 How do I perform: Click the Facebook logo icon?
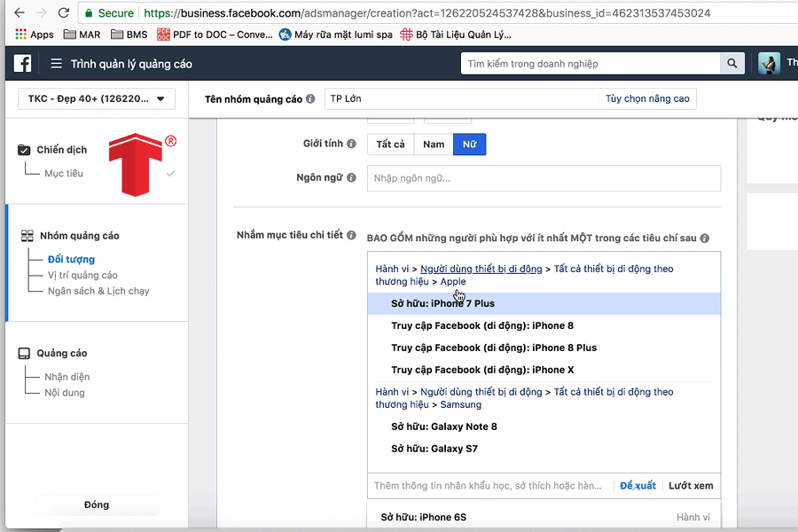click(x=22, y=64)
